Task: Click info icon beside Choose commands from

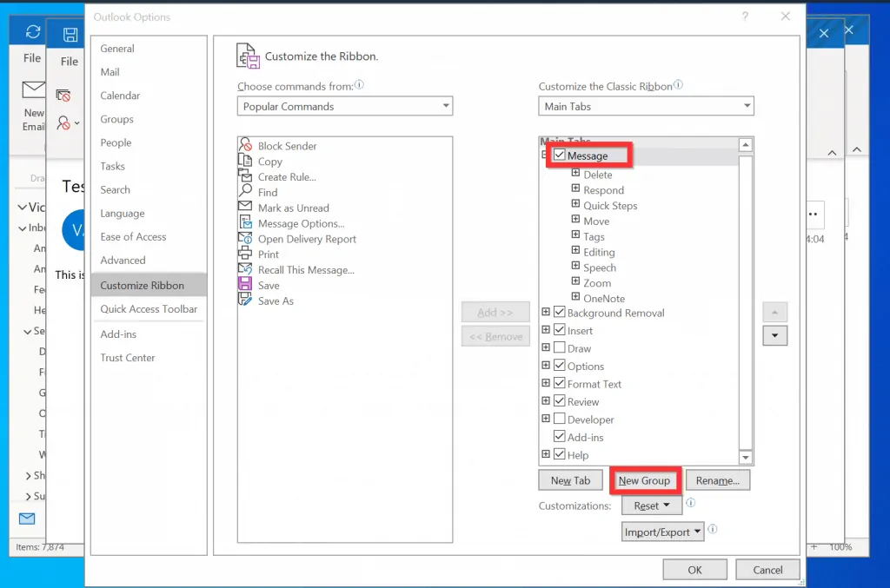Action: tap(359, 84)
